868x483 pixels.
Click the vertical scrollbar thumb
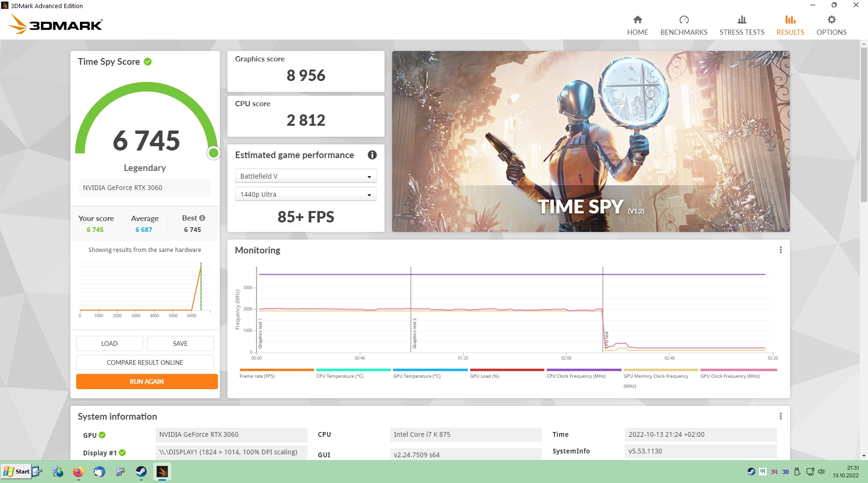[x=864, y=124]
